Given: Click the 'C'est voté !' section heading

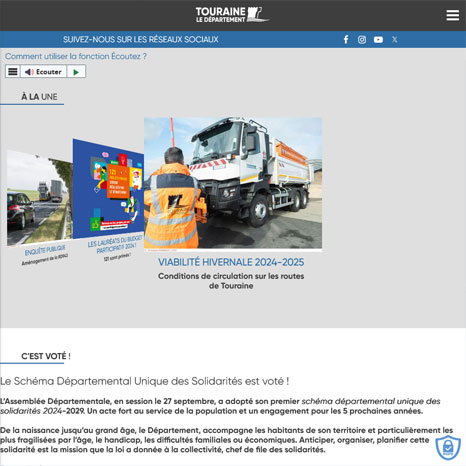Looking at the screenshot, I should (x=46, y=356).
